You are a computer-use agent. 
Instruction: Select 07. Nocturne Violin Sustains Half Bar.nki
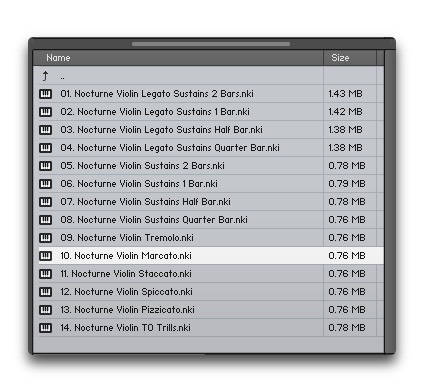click(145, 202)
